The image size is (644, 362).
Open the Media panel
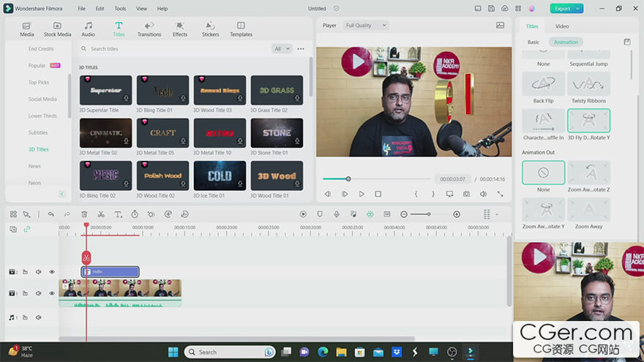click(x=26, y=29)
